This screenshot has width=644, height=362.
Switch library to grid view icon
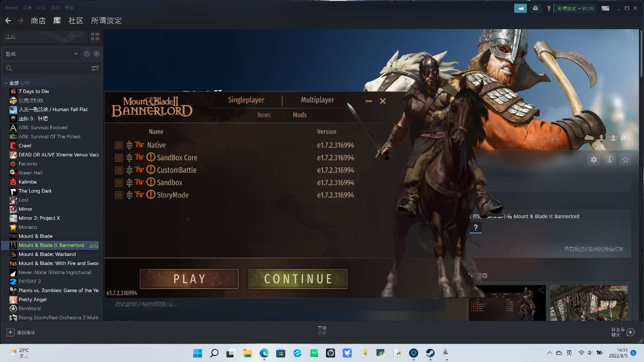coord(95,37)
